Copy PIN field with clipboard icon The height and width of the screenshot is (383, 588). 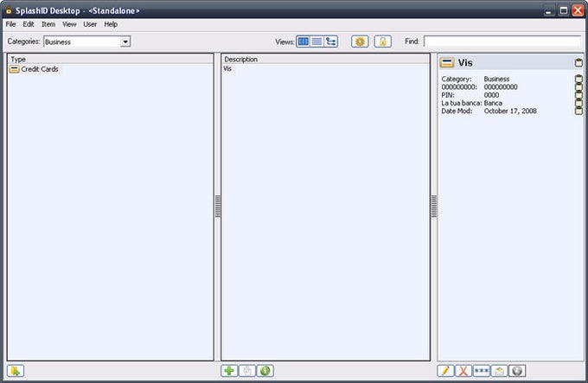point(578,95)
